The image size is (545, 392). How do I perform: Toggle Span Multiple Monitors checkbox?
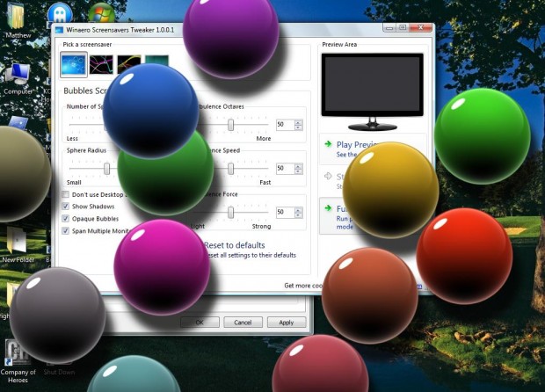click(x=66, y=230)
